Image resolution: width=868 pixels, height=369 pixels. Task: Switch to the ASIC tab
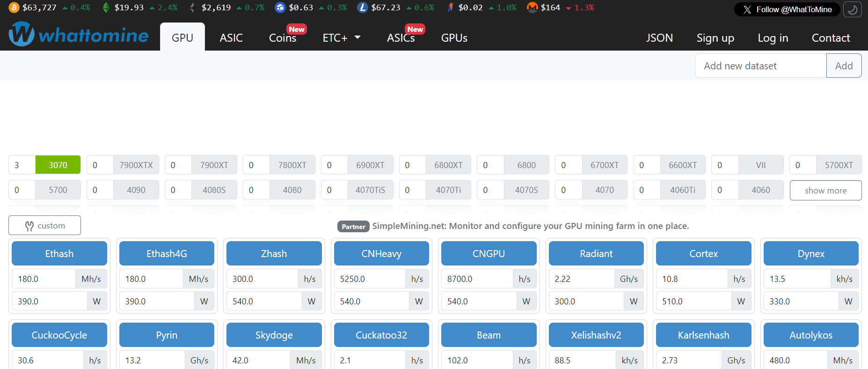231,38
